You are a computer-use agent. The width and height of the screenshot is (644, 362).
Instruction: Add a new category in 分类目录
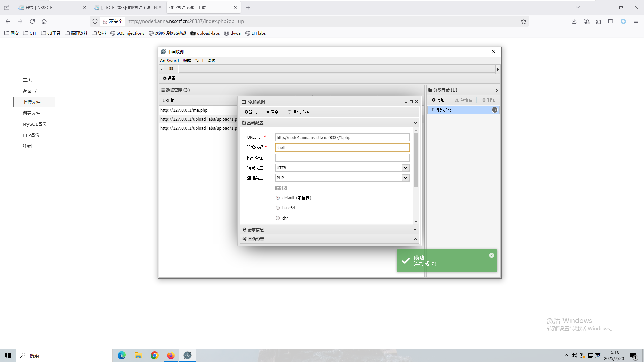tap(438, 100)
